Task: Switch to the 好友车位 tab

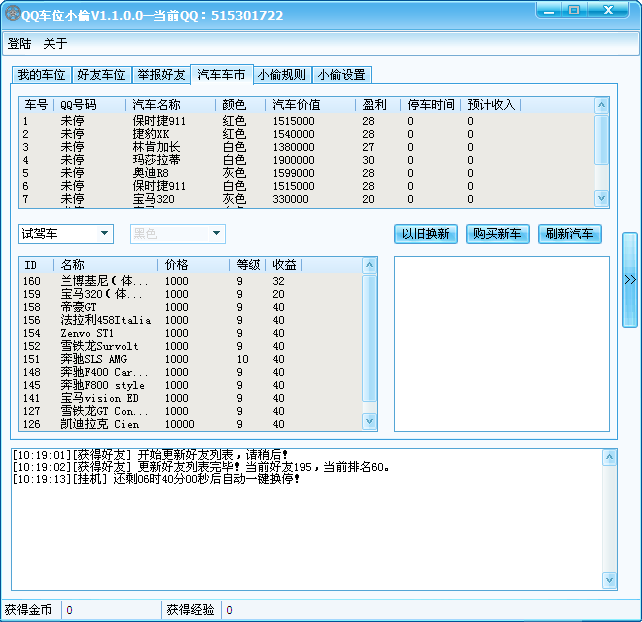Action: [x=101, y=75]
